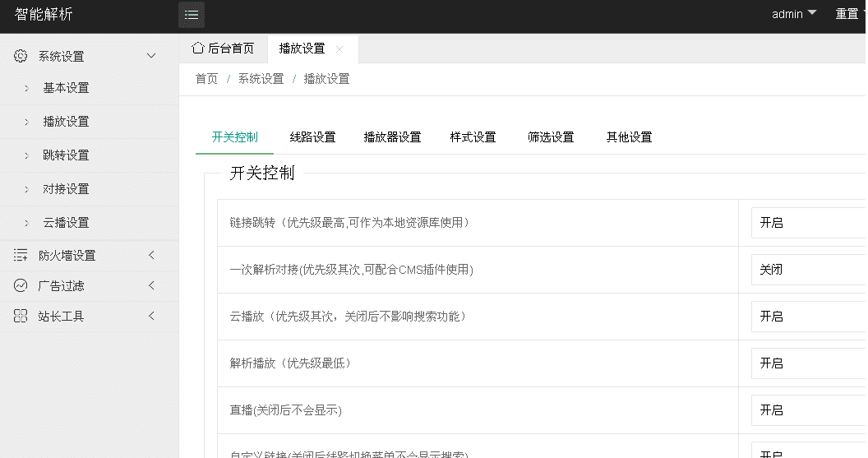Image resolution: width=868 pixels, height=458 pixels.
Task: Open the admin user dropdown
Action: click(x=793, y=14)
